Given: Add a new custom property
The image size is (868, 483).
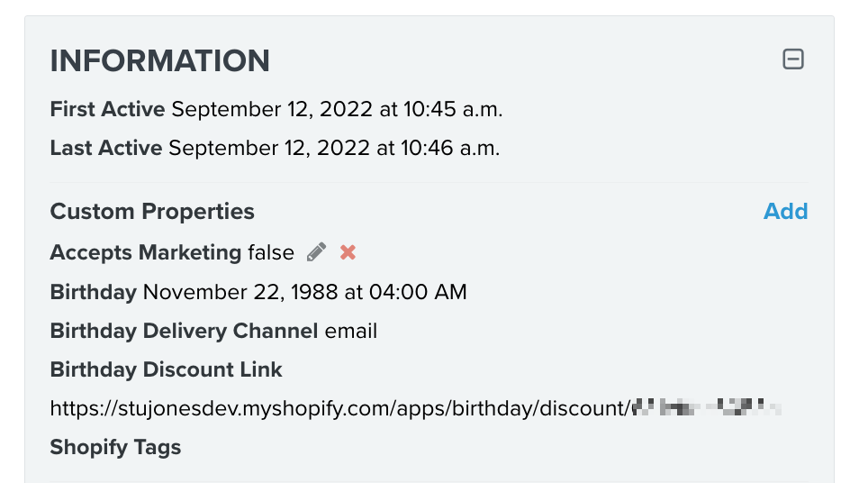Looking at the screenshot, I should tap(785, 211).
